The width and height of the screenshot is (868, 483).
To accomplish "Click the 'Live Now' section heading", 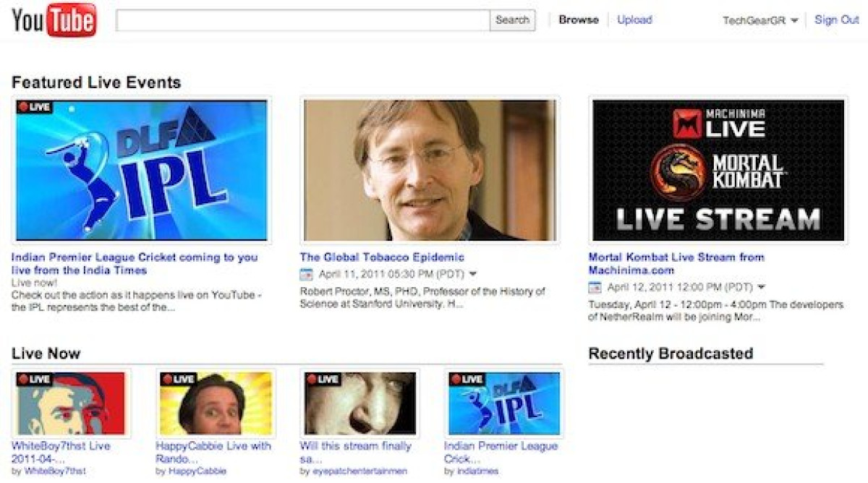I will click(46, 354).
